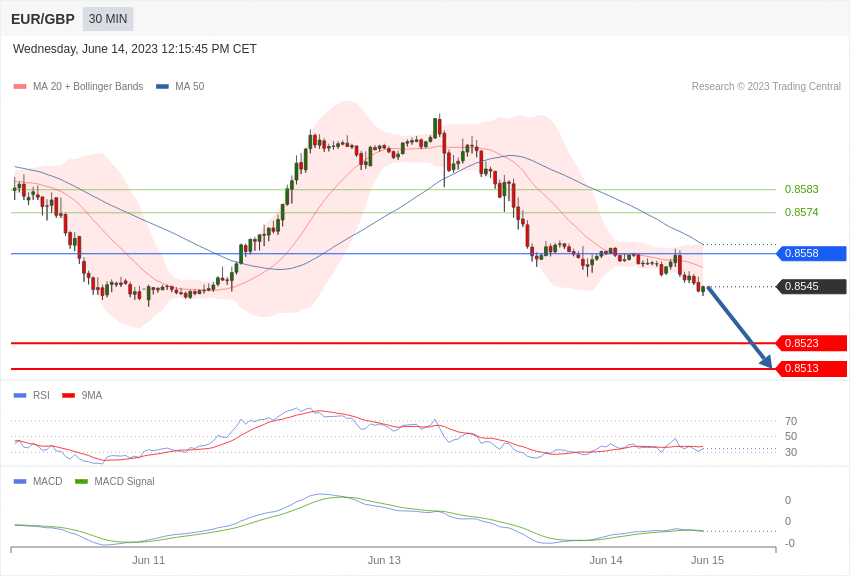Viewport: 850px width, 576px height.
Task: Click the Jun 11 date axis label
Action: point(149,560)
